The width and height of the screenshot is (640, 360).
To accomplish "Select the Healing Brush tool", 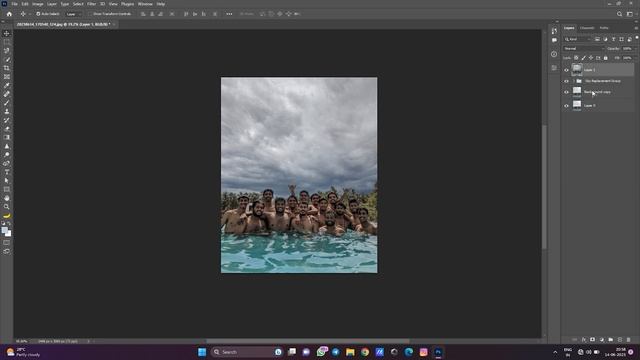I will (7, 94).
